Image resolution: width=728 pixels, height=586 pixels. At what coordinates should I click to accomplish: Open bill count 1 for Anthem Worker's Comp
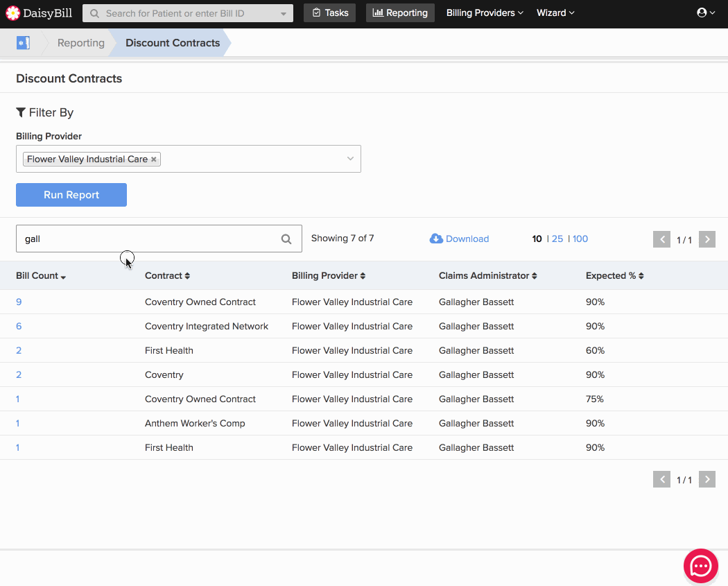17,423
